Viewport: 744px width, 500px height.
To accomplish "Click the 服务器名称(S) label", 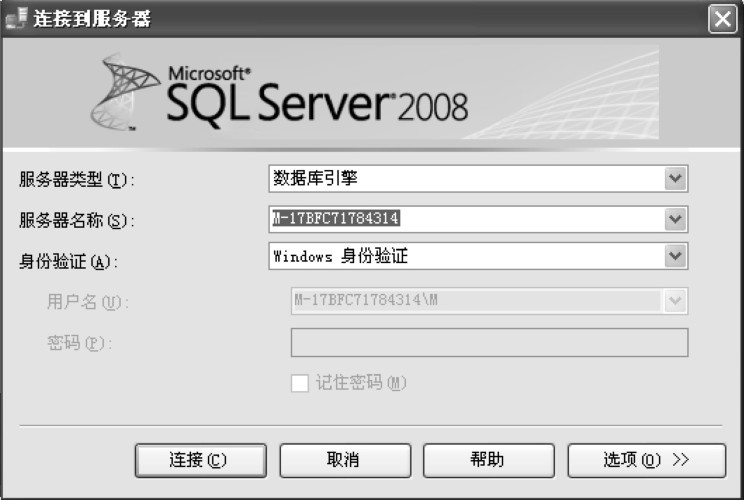I will tap(76, 221).
